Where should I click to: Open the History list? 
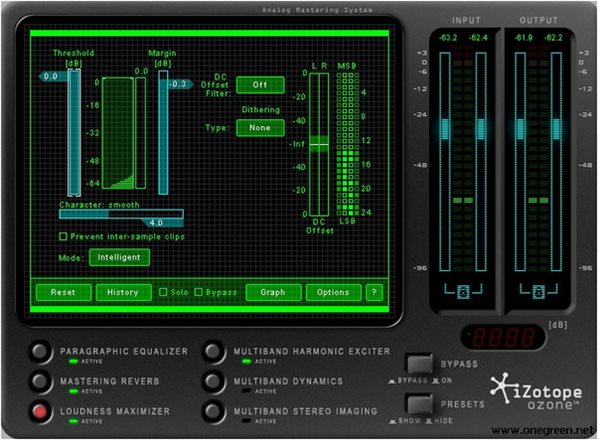tap(123, 293)
